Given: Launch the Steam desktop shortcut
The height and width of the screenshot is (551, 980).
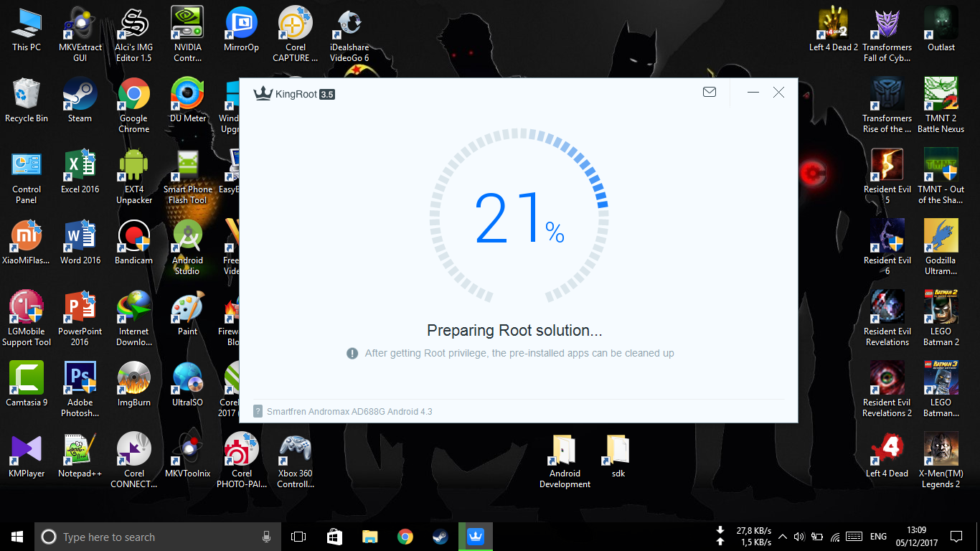Looking at the screenshot, I should [80, 100].
